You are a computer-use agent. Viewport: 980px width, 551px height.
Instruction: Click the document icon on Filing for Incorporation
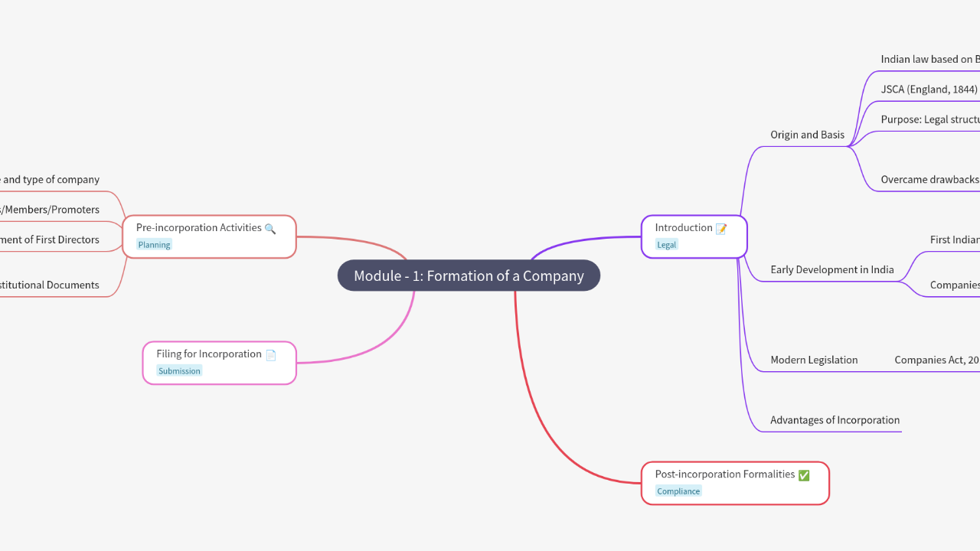coord(270,354)
